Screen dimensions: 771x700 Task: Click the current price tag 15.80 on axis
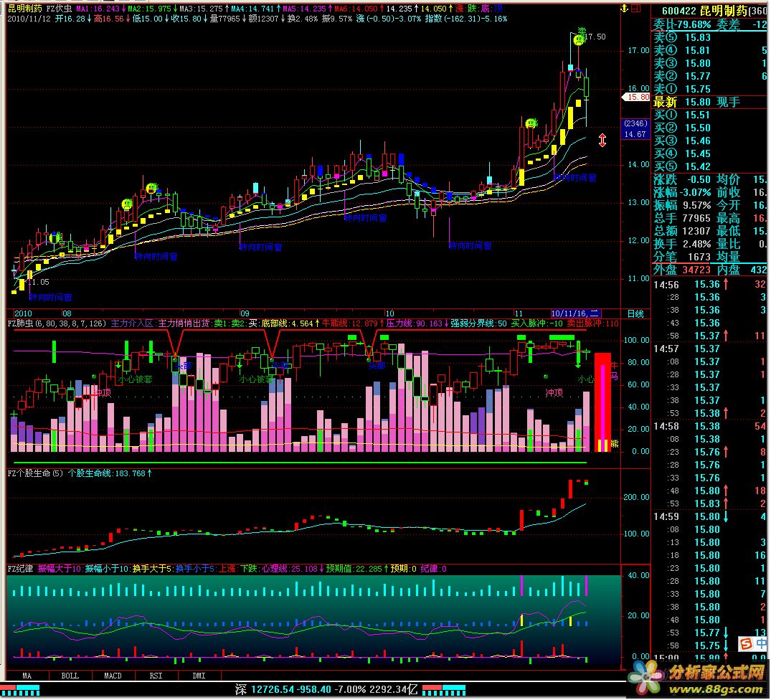point(637,98)
